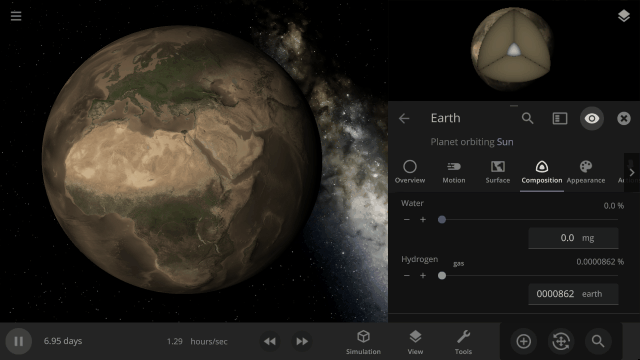This screenshot has height=360, width=640.
Task: Go back with the left arrow in Earth panel
Action: pyautogui.click(x=404, y=118)
